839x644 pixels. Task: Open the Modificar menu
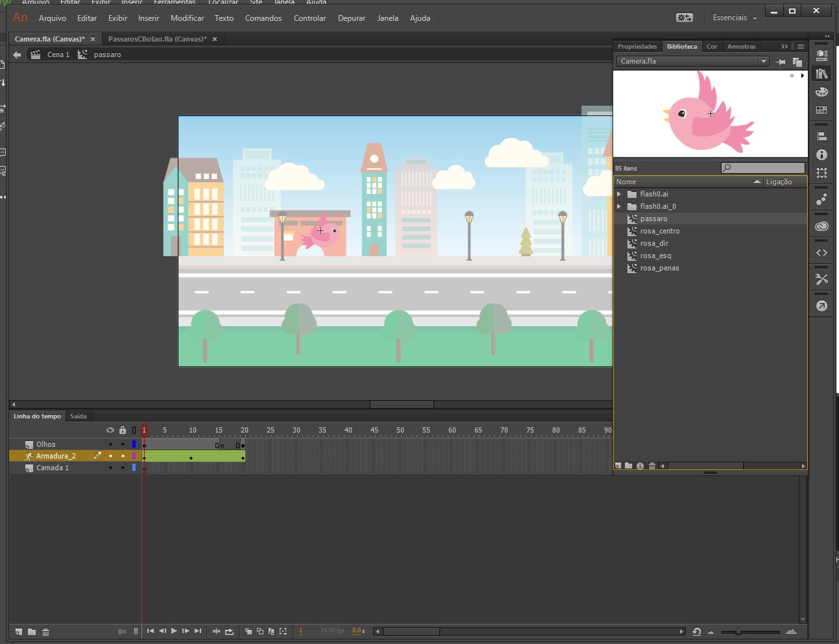click(x=187, y=18)
